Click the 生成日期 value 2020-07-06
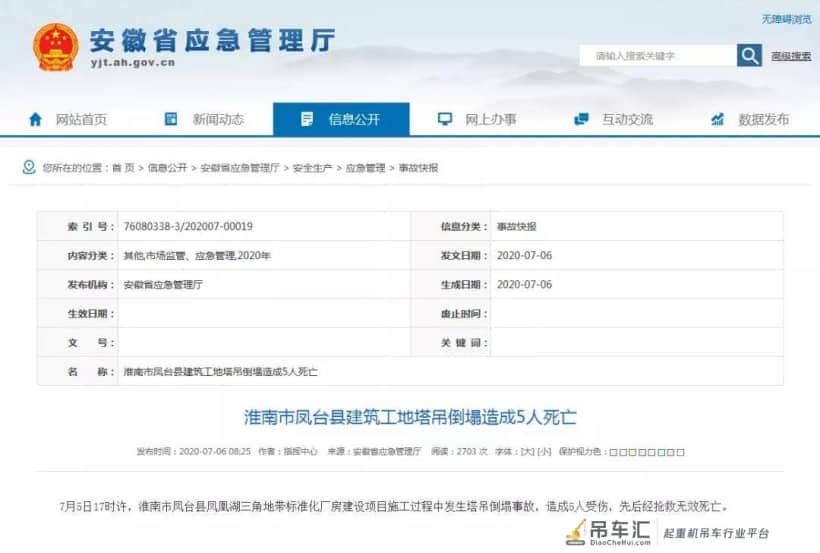The width and height of the screenshot is (820, 553). pos(524,285)
